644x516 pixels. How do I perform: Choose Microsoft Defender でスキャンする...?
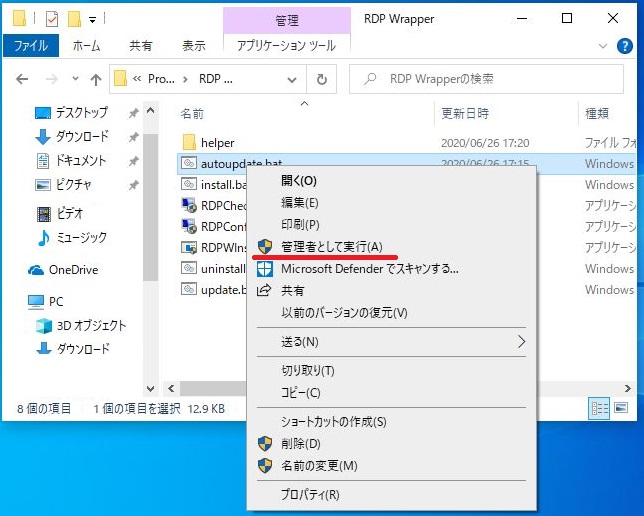click(x=391, y=269)
